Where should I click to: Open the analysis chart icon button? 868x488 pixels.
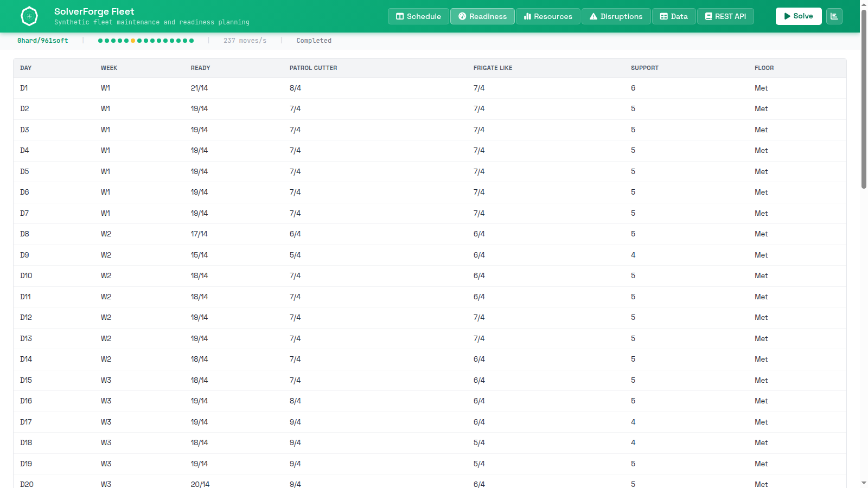834,16
